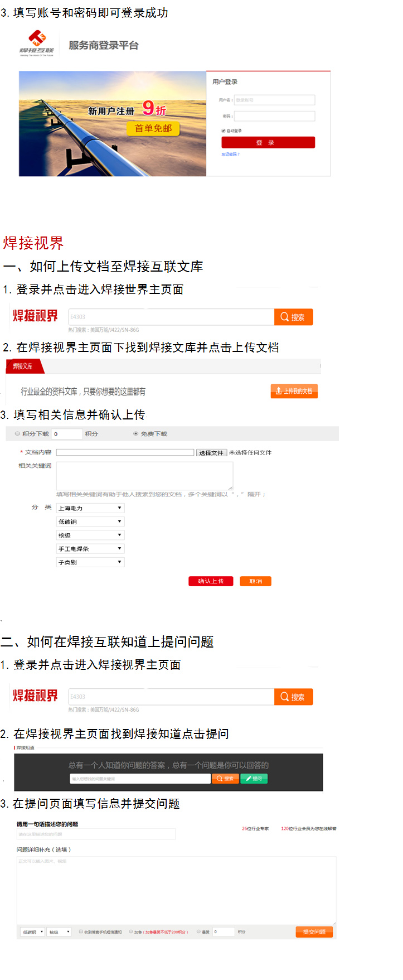Click the small 搜索 magnifier in 焊接知道 banner

pos(225,779)
